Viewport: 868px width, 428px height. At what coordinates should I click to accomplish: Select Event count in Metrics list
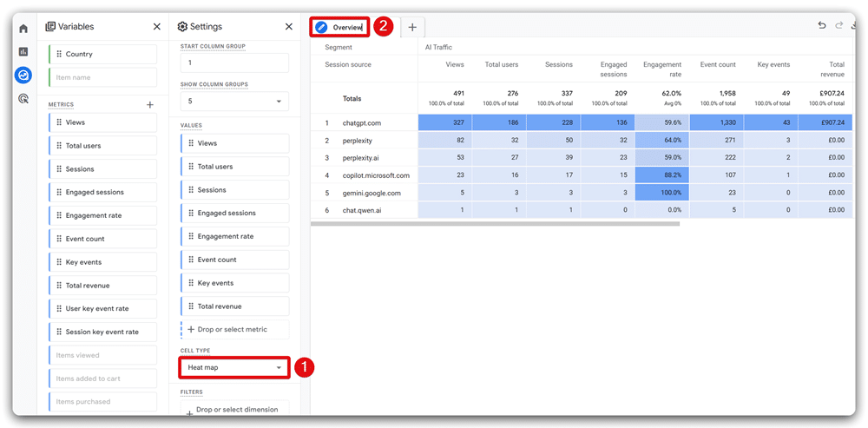[x=103, y=239]
